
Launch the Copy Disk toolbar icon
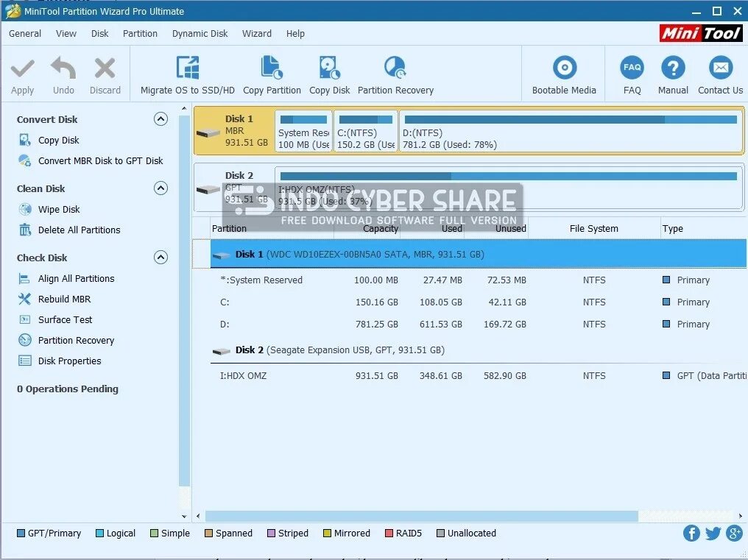pyautogui.click(x=329, y=67)
